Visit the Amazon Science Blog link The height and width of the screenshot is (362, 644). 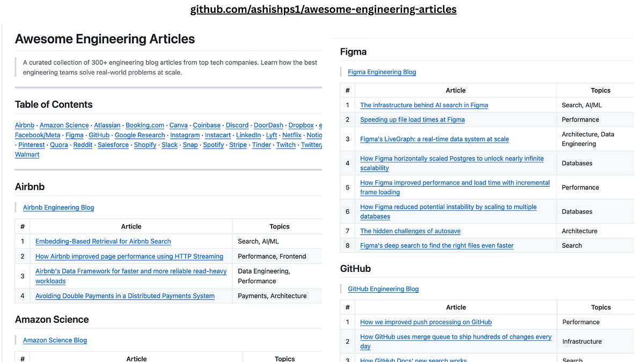coord(55,340)
